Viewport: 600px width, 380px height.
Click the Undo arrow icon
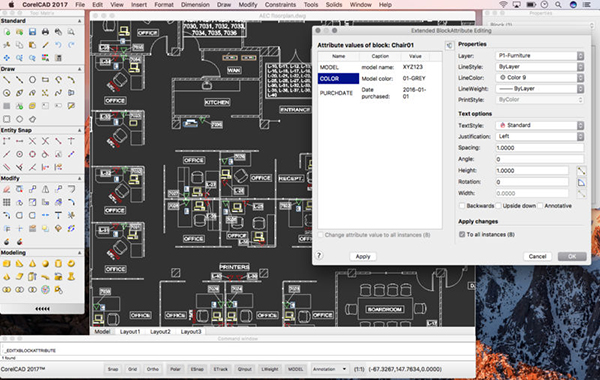58,45
